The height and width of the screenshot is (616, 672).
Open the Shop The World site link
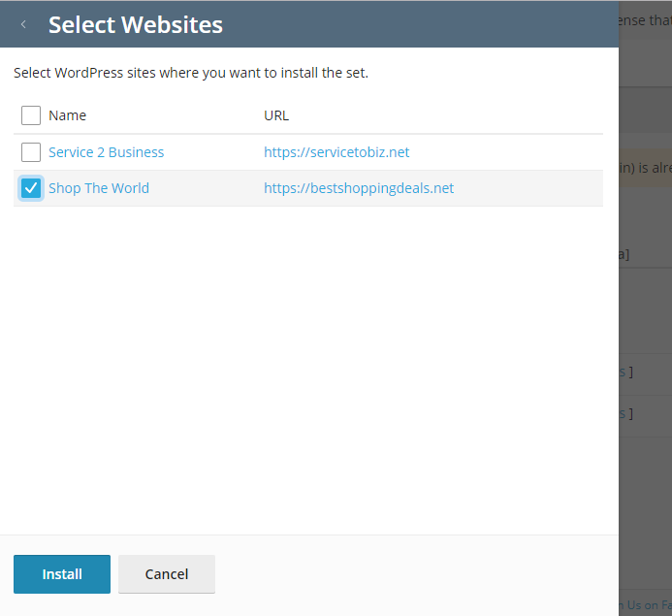[x=99, y=188]
